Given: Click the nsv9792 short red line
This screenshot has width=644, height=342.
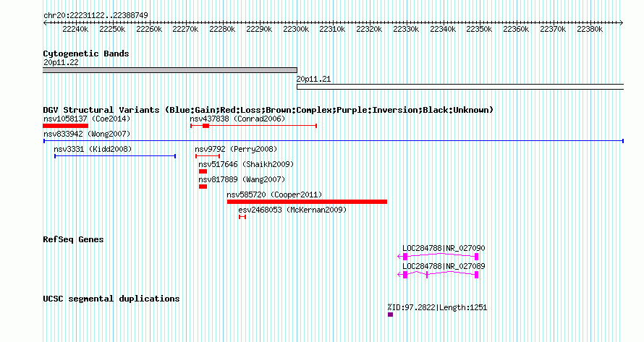Looking at the screenshot, I should (x=208, y=156).
